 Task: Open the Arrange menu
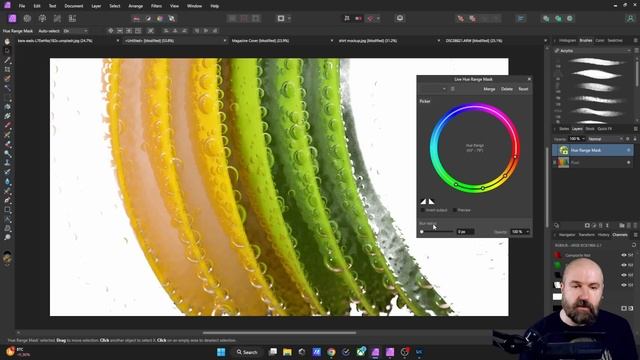(x=136, y=6)
